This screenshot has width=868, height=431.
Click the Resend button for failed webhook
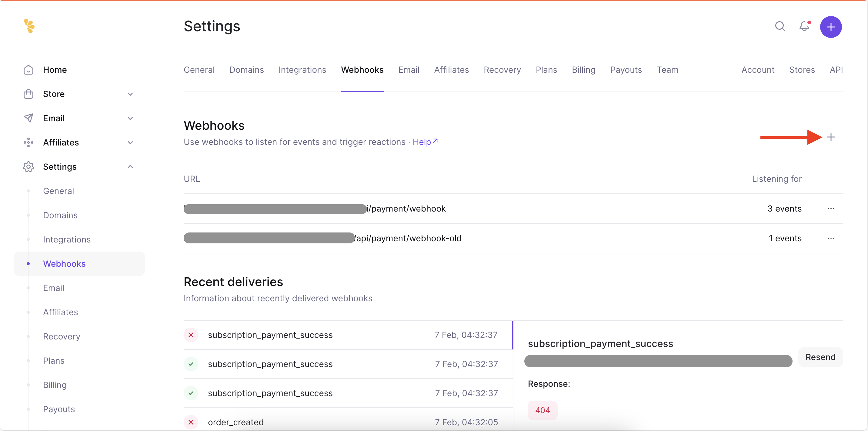tap(821, 357)
